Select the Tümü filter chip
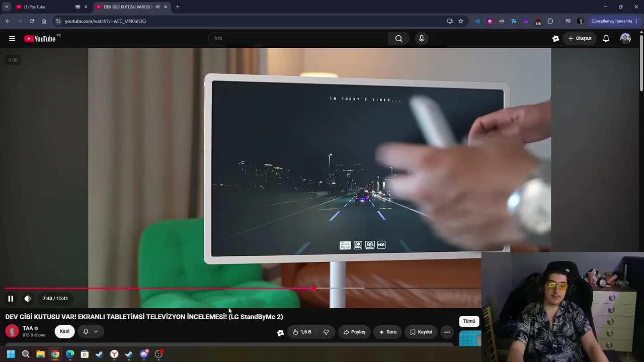The image size is (644, 362). click(x=469, y=321)
